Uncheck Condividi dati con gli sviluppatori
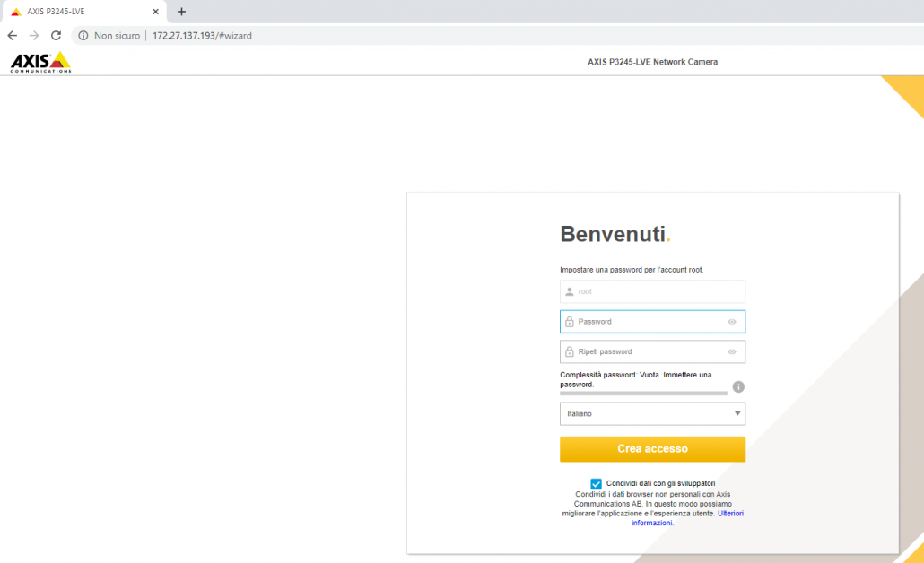The width and height of the screenshot is (924, 563). tap(596, 483)
